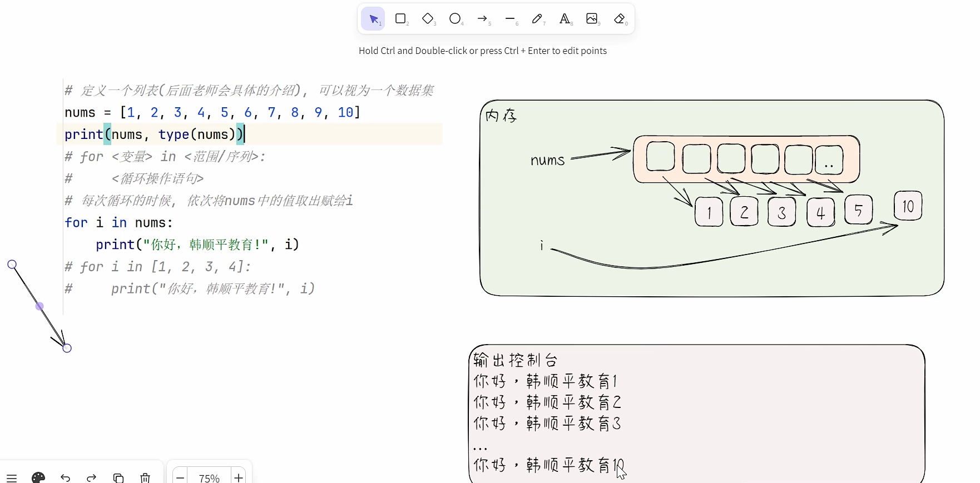980x483 pixels.
Task: Open the hamburger main menu
Action: (12, 477)
